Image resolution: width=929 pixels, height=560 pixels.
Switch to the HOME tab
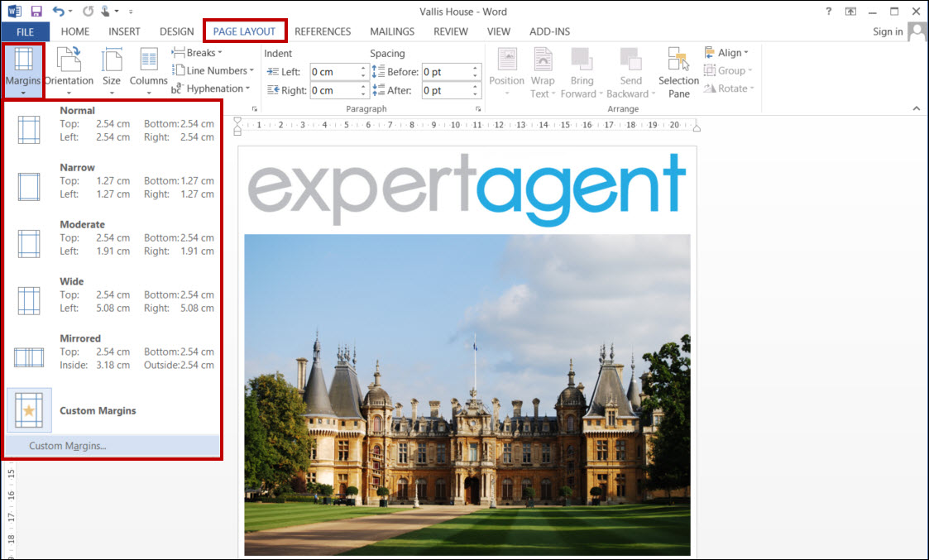(x=75, y=31)
